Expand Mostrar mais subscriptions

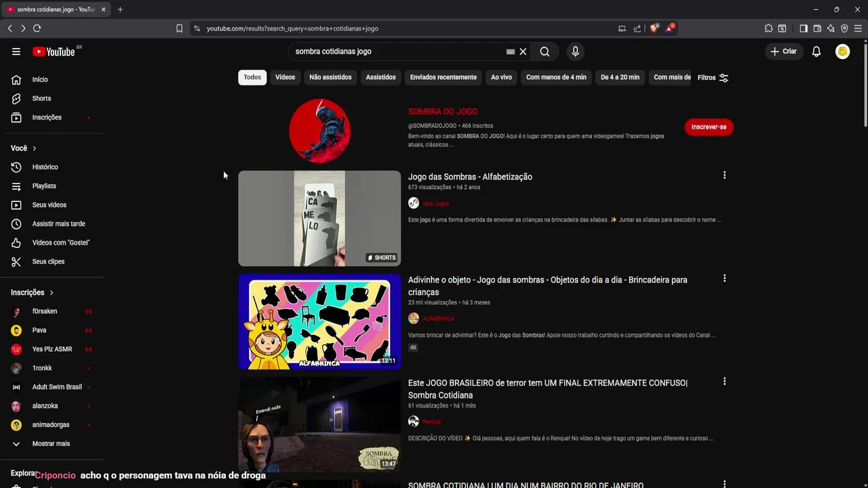click(52, 443)
